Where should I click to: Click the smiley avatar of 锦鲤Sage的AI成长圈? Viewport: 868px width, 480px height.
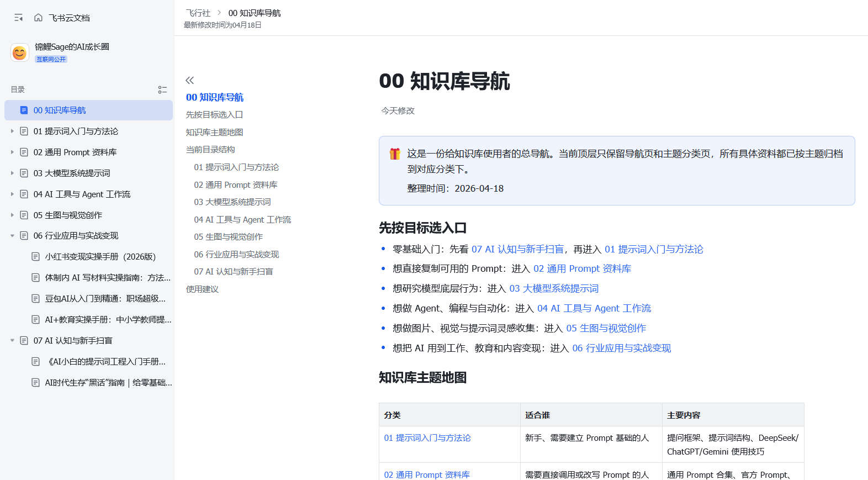point(20,52)
